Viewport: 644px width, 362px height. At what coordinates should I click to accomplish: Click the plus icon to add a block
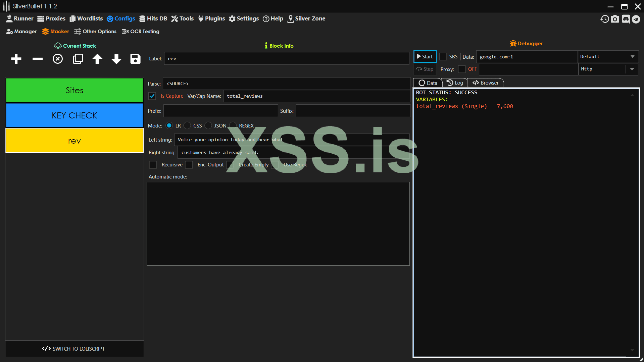[16, 59]
